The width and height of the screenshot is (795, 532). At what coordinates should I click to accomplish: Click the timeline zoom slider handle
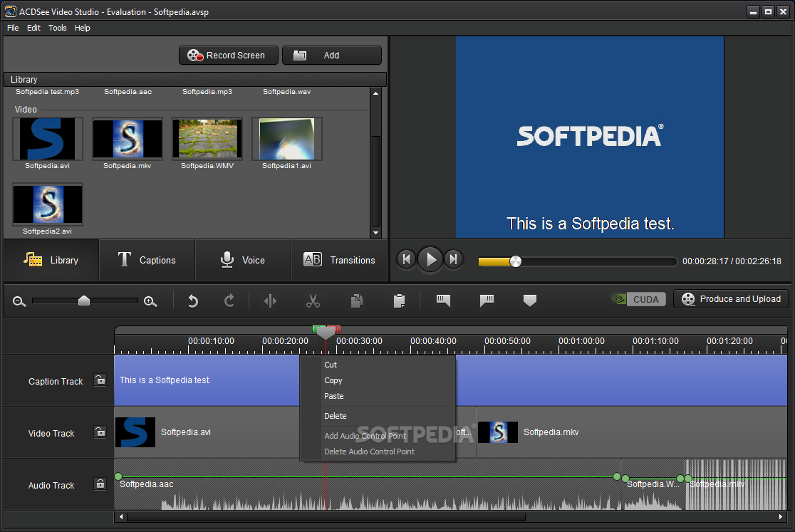pyautogui.click(x=84, y=301)
